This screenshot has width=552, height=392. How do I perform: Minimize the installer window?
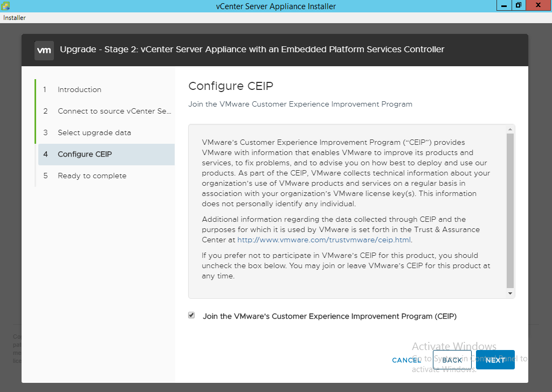coord(504,5)
